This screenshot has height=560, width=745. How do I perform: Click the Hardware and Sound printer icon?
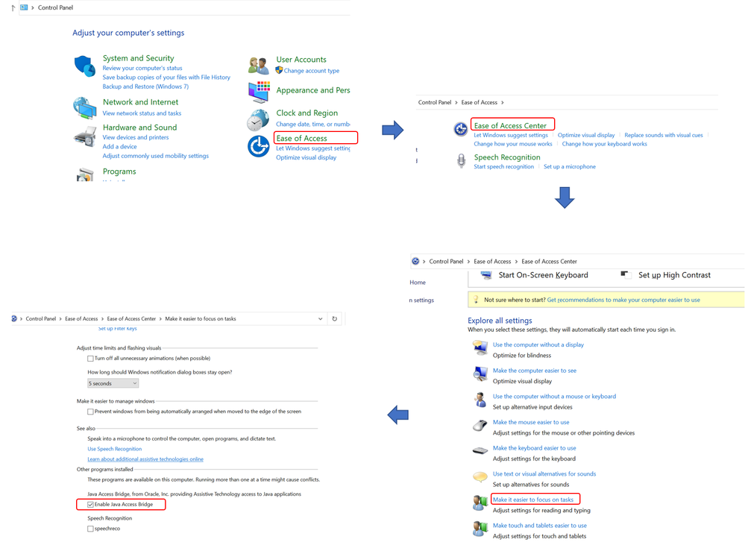[x=84, y=136]
